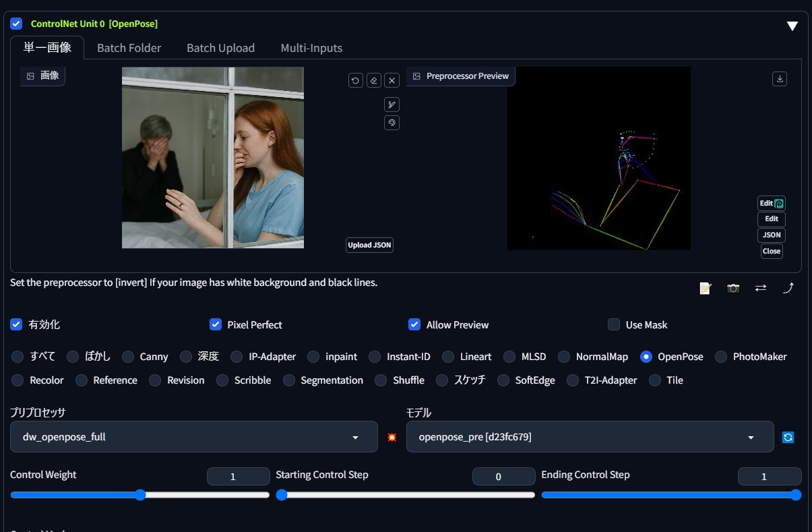
Task: Toggle the ControlNet Unit 0 checkbox
Action: coord(16,24)
